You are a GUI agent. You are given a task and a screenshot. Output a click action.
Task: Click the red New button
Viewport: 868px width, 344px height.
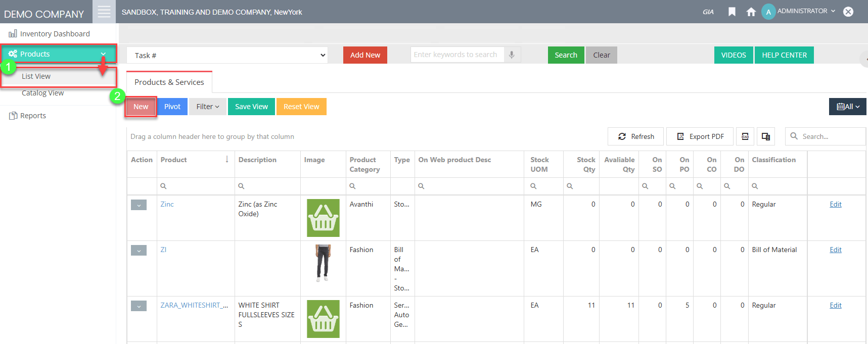click(x=141, y=107)
